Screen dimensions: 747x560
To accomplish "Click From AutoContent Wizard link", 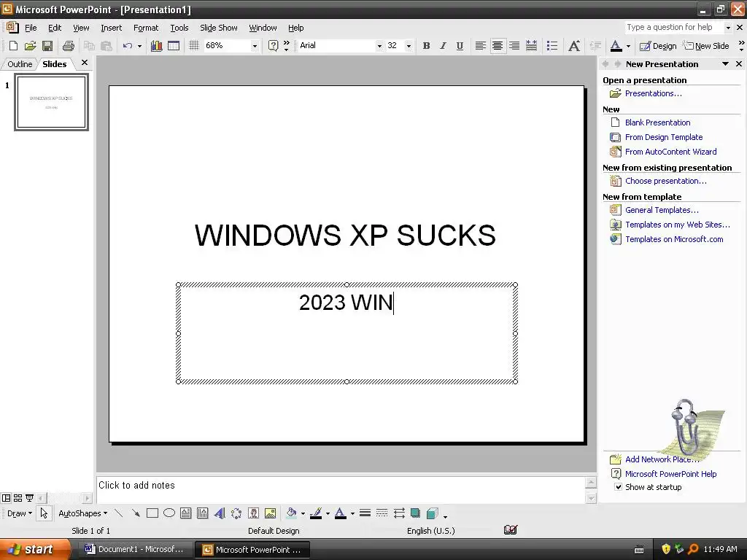I will (x=671, y=152).
